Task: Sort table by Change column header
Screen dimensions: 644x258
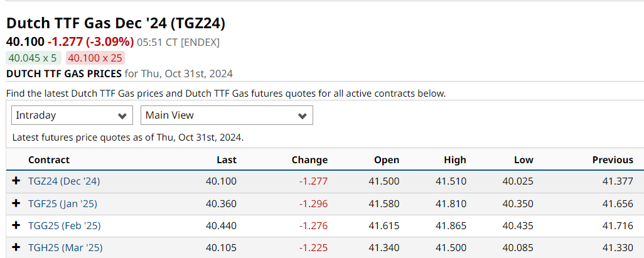Action: click(309, 160)
